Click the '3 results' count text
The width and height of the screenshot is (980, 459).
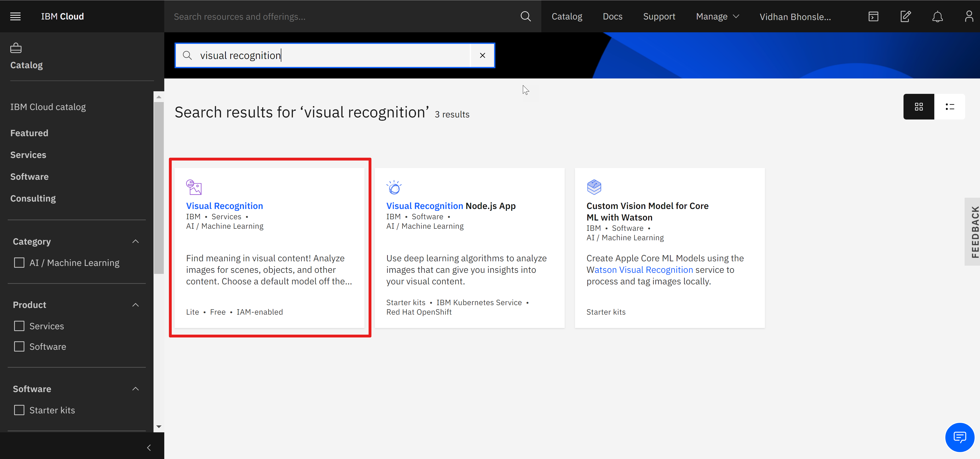[x=452, y=114]
